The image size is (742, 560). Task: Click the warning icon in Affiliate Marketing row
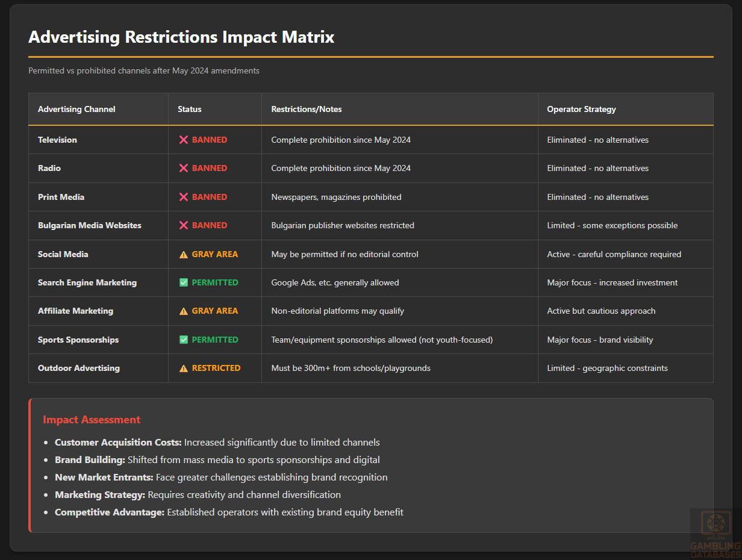[x=184, y=311]
